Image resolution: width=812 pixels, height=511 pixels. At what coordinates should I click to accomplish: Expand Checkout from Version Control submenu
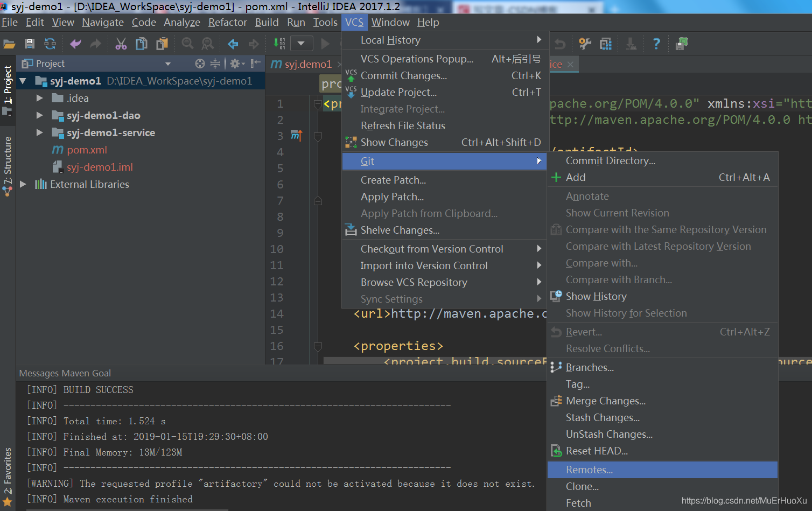[445, 249]
